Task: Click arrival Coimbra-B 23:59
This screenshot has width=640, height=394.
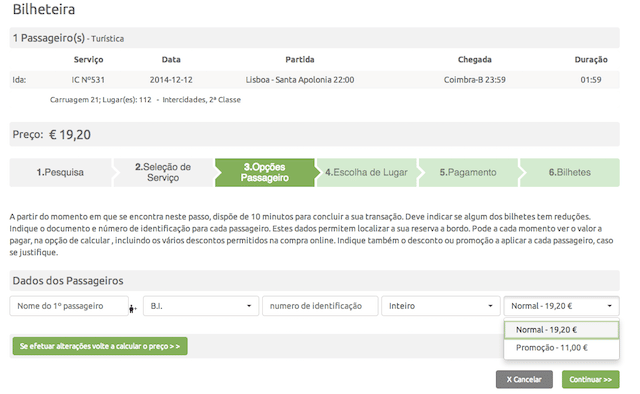Action: (475, 80)
